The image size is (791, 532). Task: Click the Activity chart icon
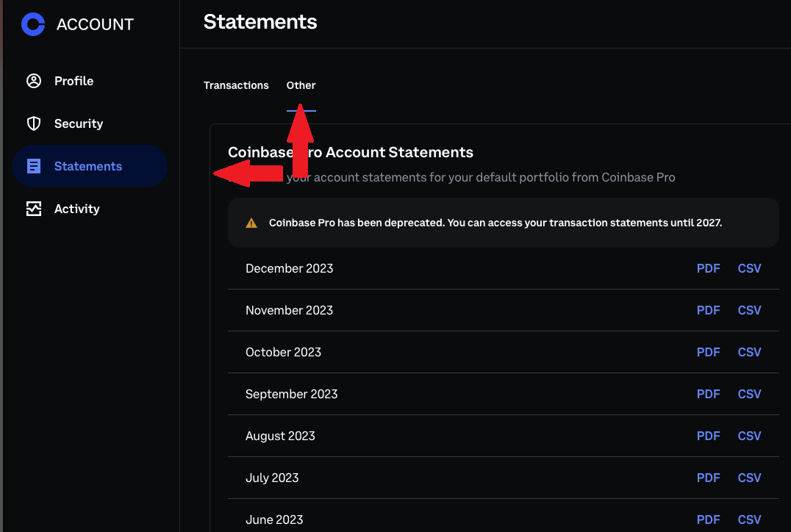click(34, 209)
